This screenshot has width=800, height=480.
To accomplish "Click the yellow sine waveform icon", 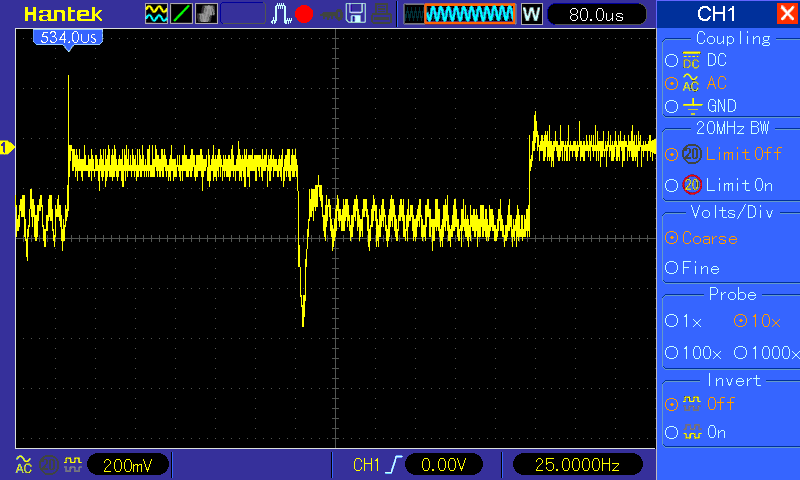I will pos(156,14).
